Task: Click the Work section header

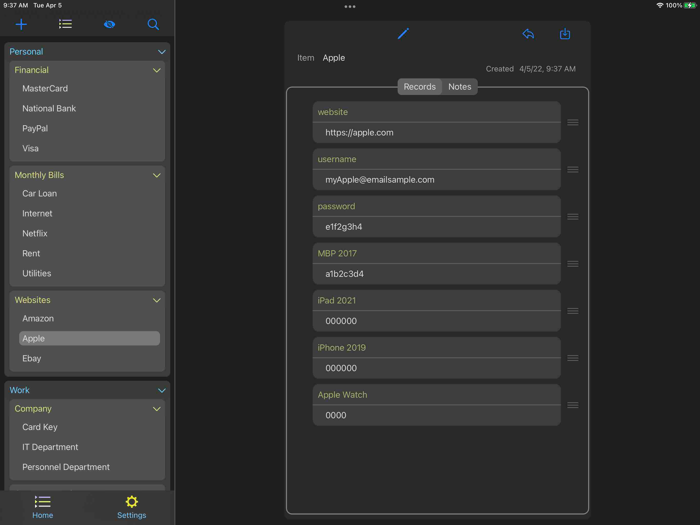Action: pos(20,391)
